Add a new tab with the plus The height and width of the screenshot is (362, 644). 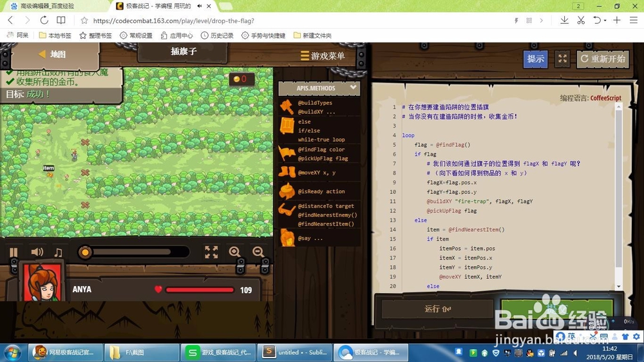[x=616, y=20]
